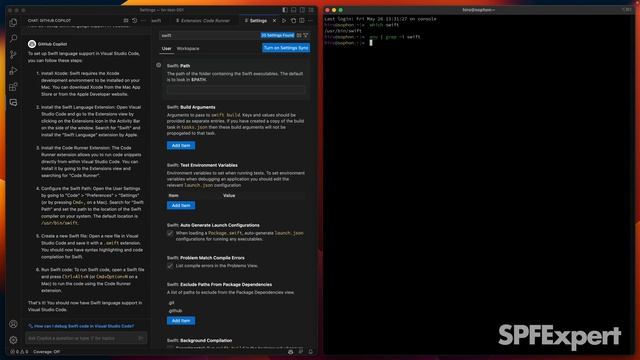Toggle Auto Generate Launch Configurations checkbox
The width and height of the screenshot is (640, 360).
170,233
